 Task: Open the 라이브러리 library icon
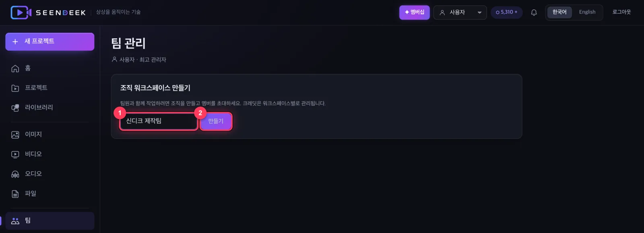click(x=15, y=108)
